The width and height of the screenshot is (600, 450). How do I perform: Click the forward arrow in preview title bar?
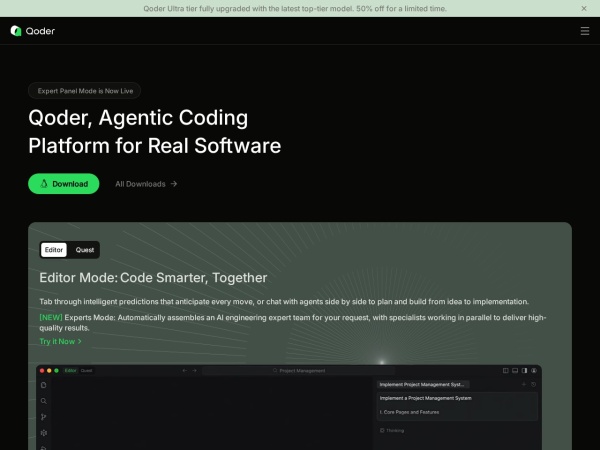coord(194,370)
